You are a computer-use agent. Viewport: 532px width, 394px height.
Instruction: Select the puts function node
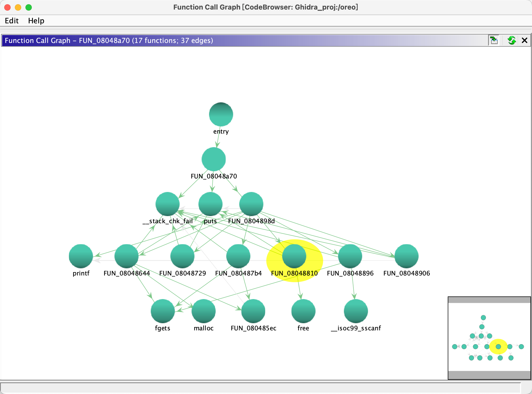[x=210, y=204]
